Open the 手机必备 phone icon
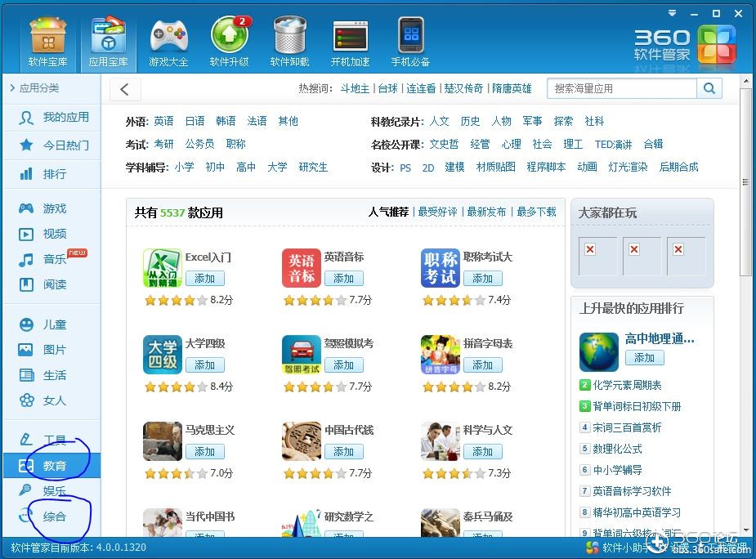This screenshot has width=756, height=559. 410,42
